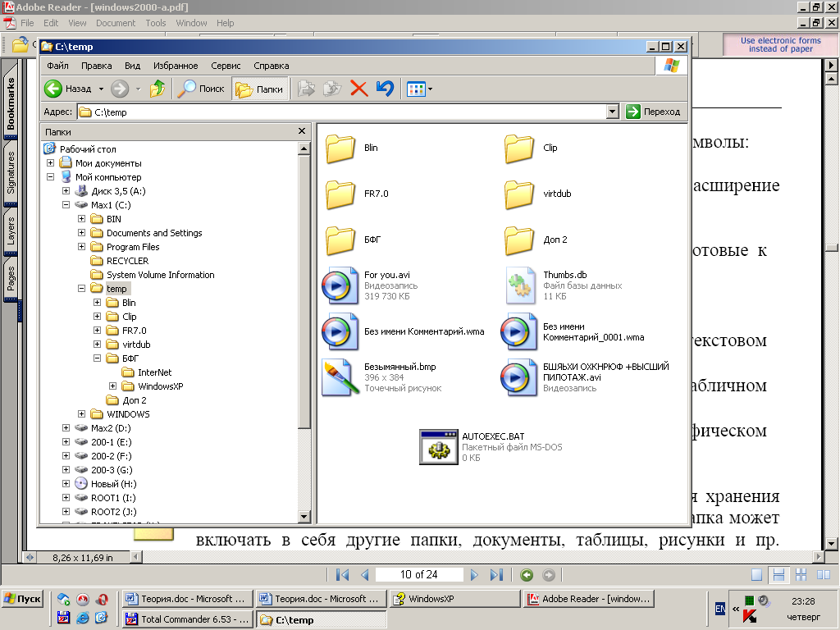Select the FR7.0 folder icon
The height and width of the screenshot is (630, 840).
click(x=340, y=194)
